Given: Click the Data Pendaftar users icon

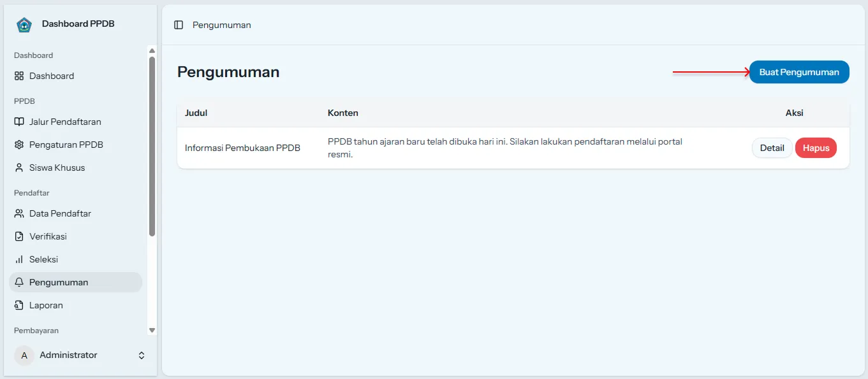Looking at the screenshot, I should [x=19, y=213].
